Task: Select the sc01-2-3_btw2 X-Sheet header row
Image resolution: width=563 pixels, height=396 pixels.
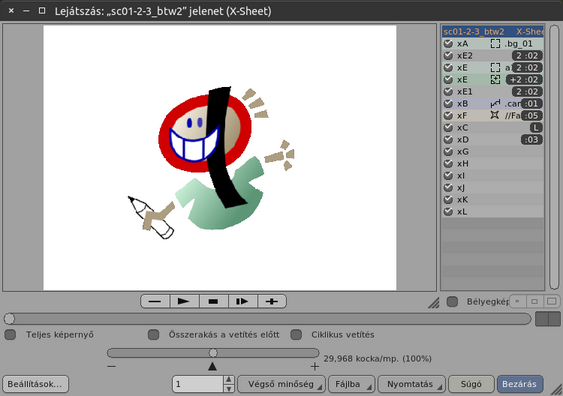Action: coord(493,32)
